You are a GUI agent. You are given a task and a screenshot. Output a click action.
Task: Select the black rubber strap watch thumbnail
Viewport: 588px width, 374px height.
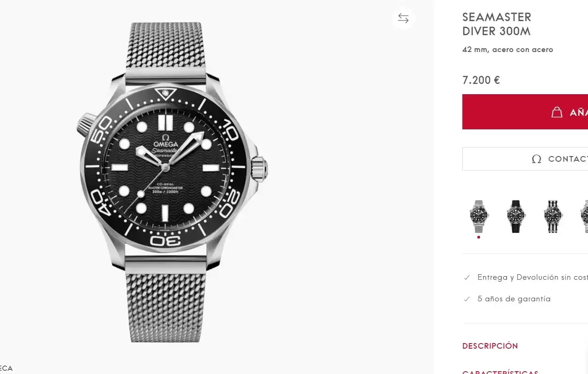pos(516,216)
